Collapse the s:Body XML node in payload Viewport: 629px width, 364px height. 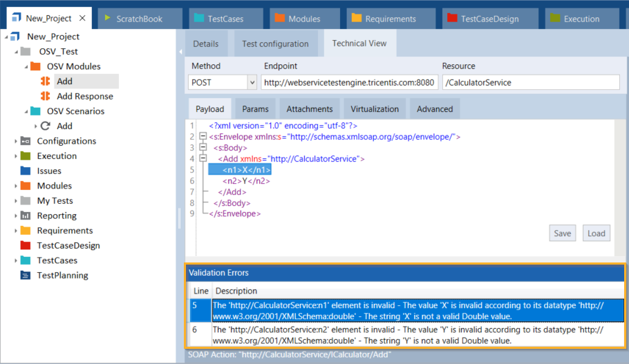203,148
